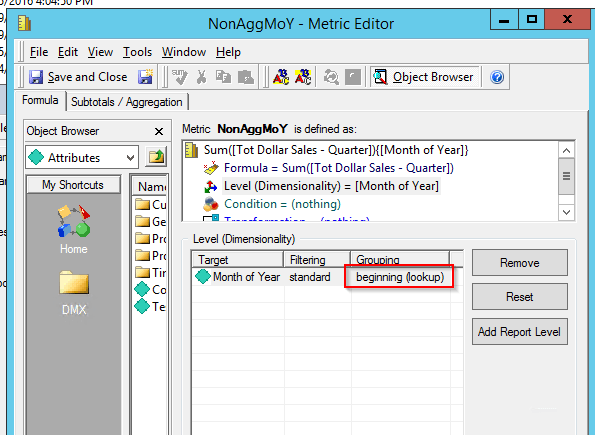Close the Object Browser pane
Screen dimensions: 595x435
tap(159, 131)
